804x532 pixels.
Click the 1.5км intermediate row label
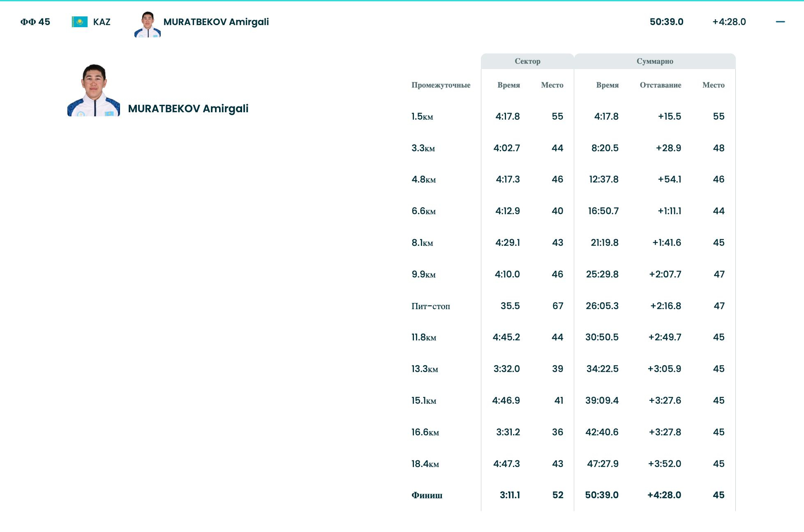(422, 117)
